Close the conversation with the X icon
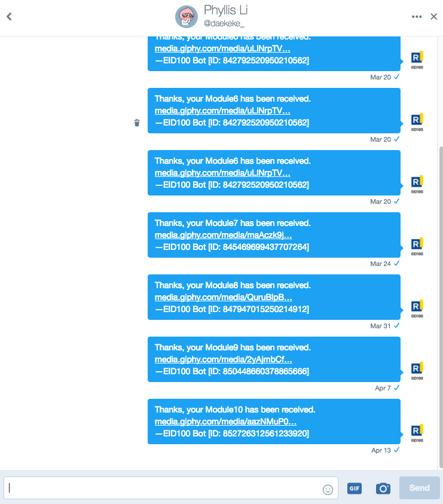The image size is (443, 504). point(433,16)
